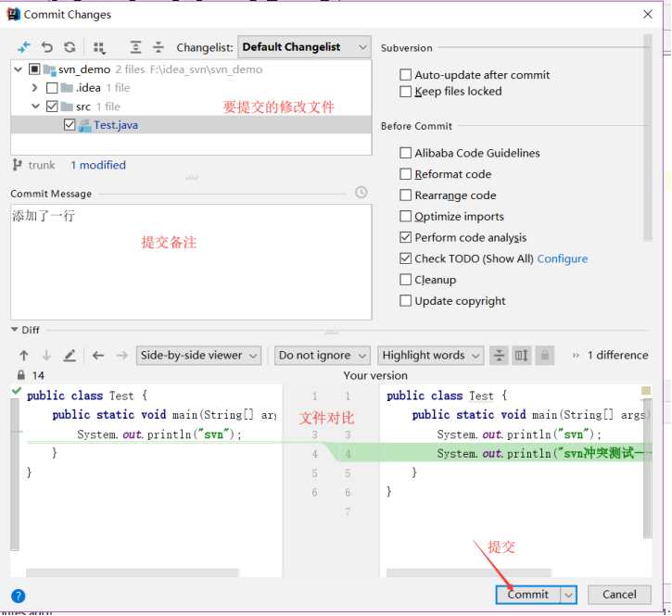Click the Show Diff arrows icon in changes toolbar
The height and width of the screenshot is (616, 672).
coord(23,47)
